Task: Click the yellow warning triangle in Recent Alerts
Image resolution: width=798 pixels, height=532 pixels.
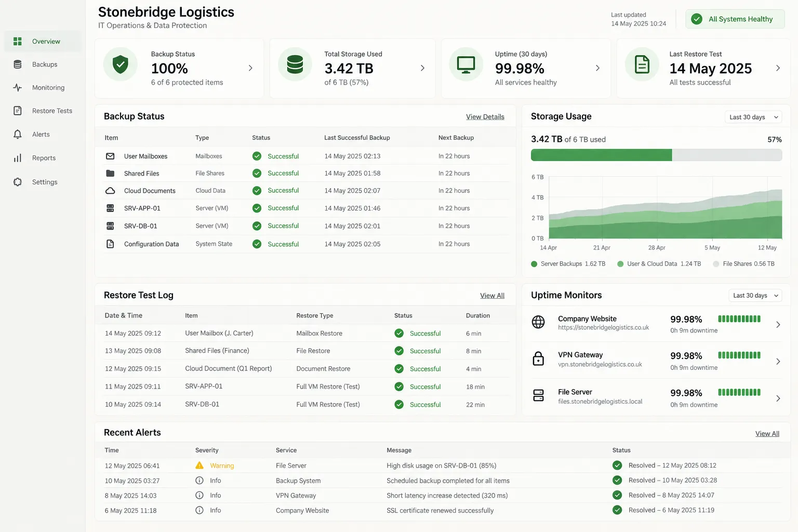Action: [199, 465]
